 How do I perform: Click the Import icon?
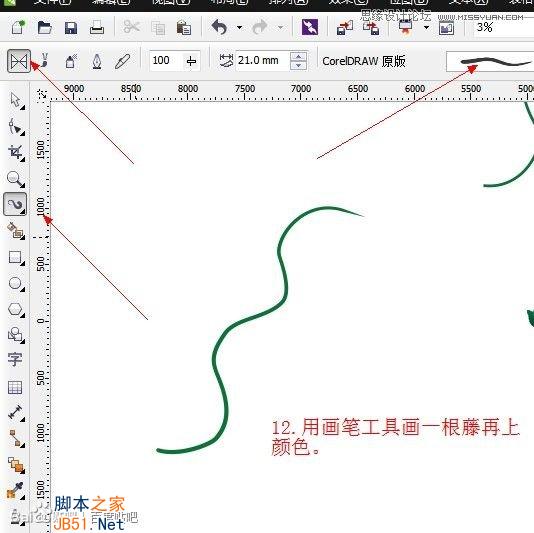coord(345,27)
